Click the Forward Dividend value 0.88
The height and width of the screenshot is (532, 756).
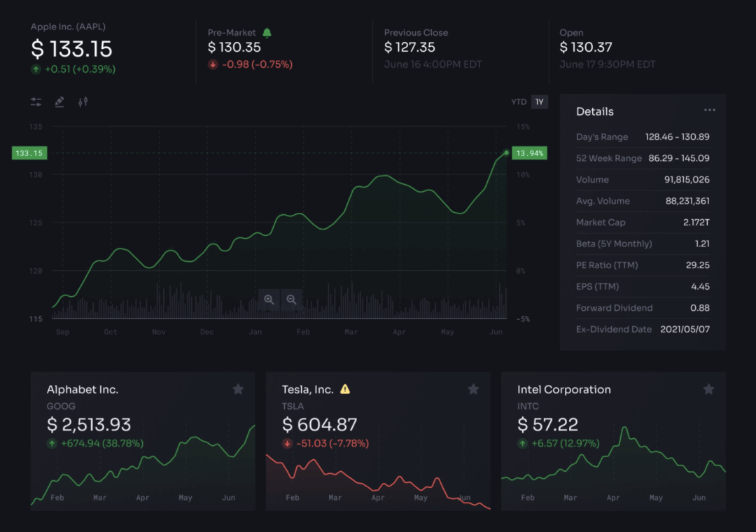pos(700,308)
